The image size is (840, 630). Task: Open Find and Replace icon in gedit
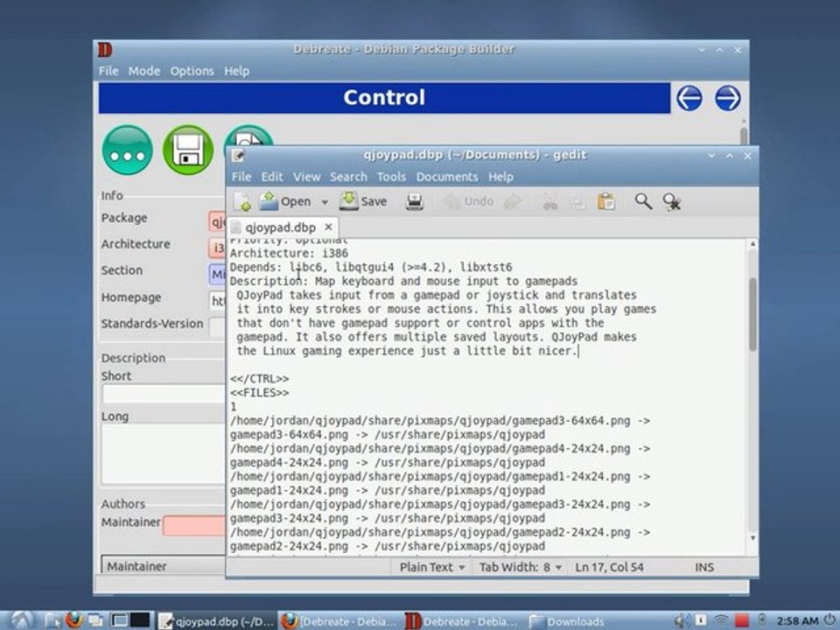(x=672, y=202)
